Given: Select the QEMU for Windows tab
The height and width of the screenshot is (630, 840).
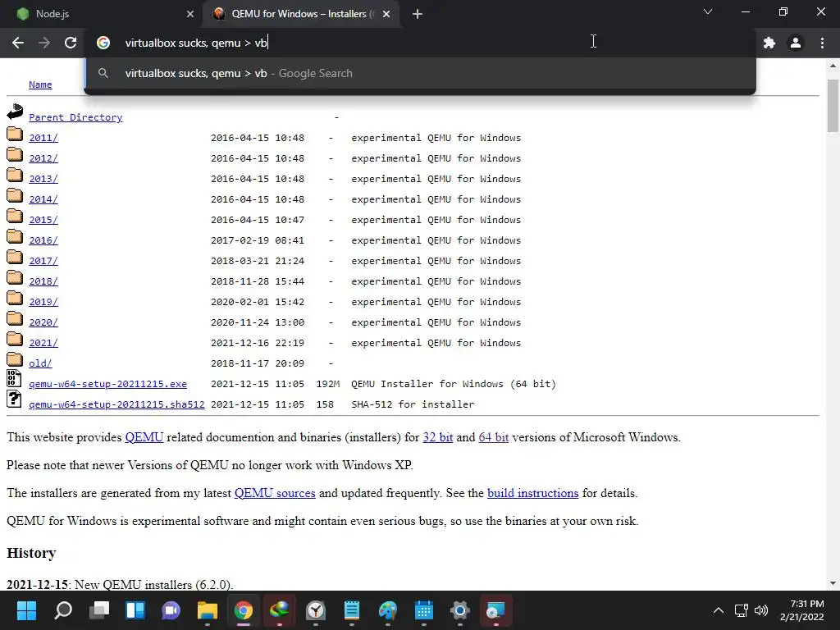Looking at the screenshot, I should (300, 14).
